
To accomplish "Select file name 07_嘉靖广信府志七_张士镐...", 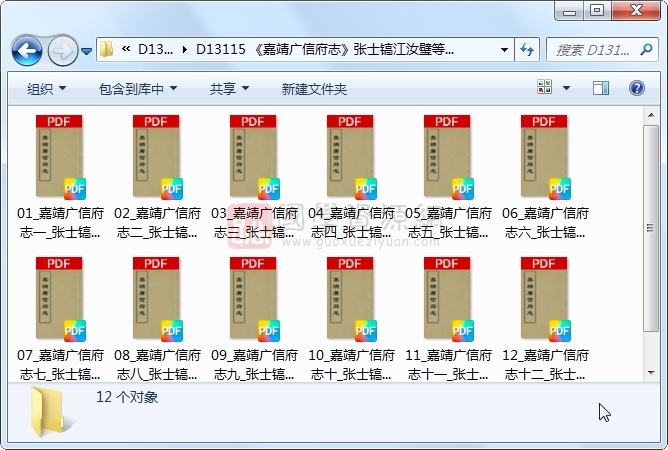I will coord(60,365).
